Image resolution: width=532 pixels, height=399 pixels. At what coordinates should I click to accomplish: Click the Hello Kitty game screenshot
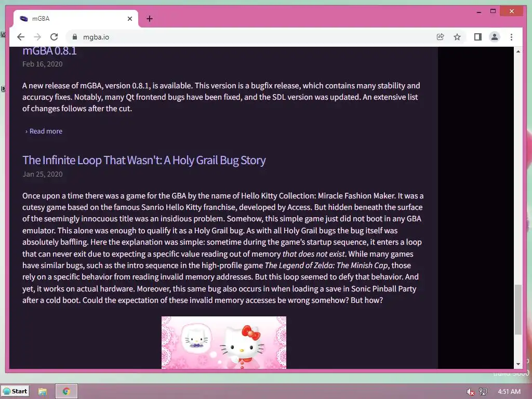[x=224, y=342]
